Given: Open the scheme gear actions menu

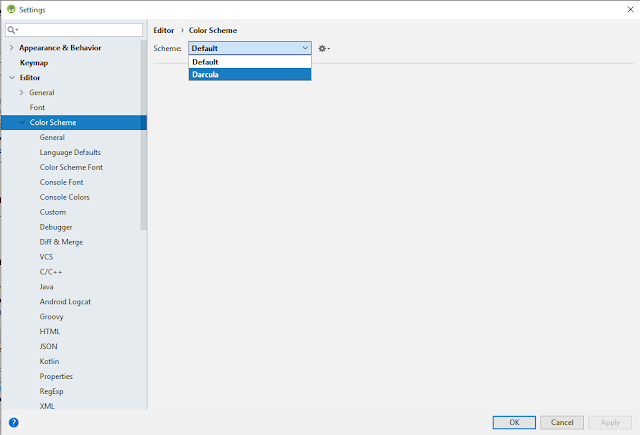Looking at the screenshot, I should (324, 49).
